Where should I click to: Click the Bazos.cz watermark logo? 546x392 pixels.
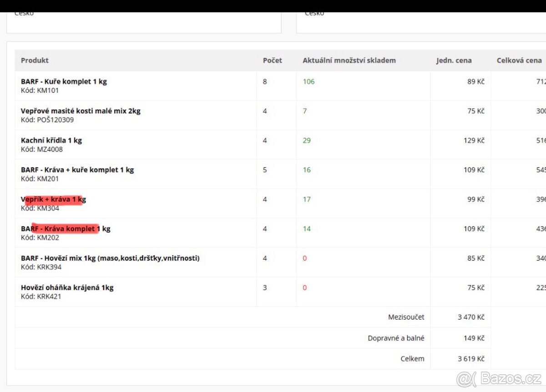pos(499,378)
